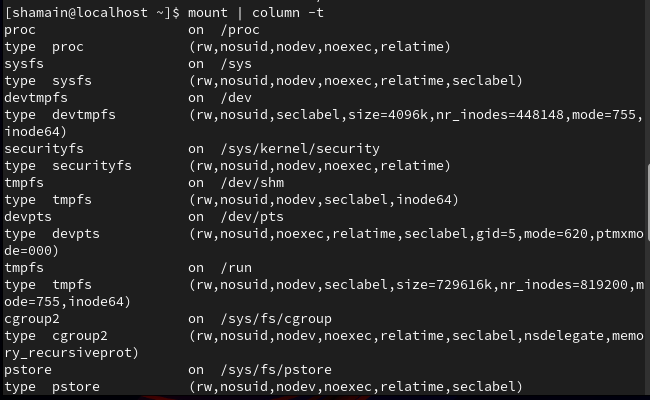
Task: Click the /proc mount point path
Action: point(240,30)
